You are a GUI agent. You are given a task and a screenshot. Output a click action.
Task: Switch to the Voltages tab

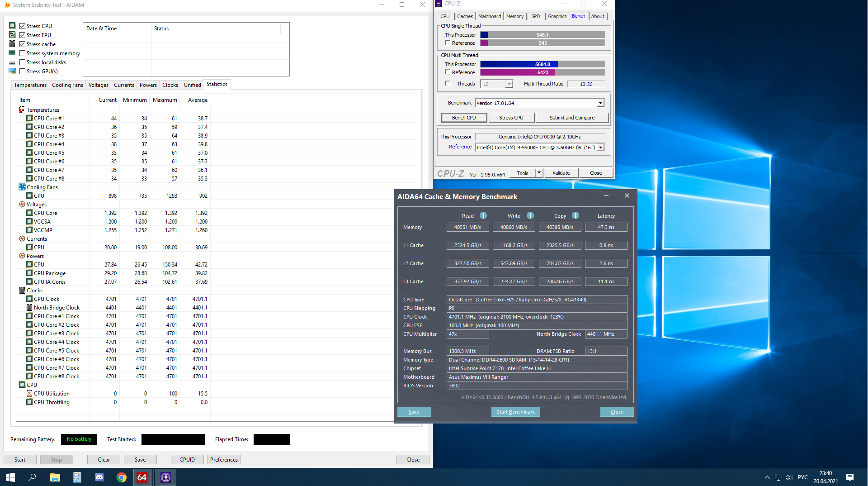pos(98,85)
